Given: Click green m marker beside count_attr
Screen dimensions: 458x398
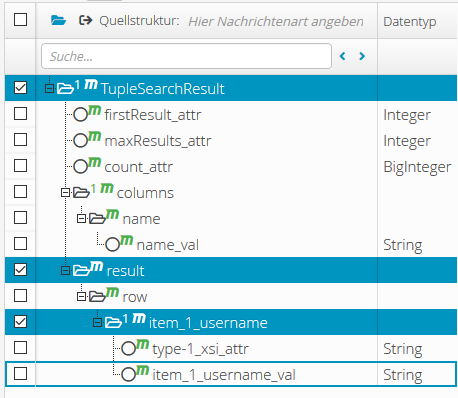Looking at the screenshot, I should (x=94, y=162).
